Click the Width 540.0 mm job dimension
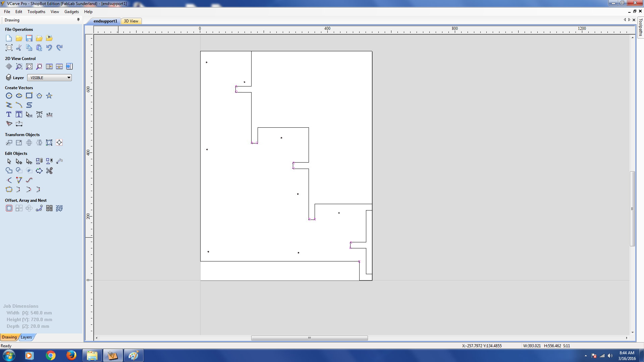Viewport: 644px width, 362px height. 29,313
